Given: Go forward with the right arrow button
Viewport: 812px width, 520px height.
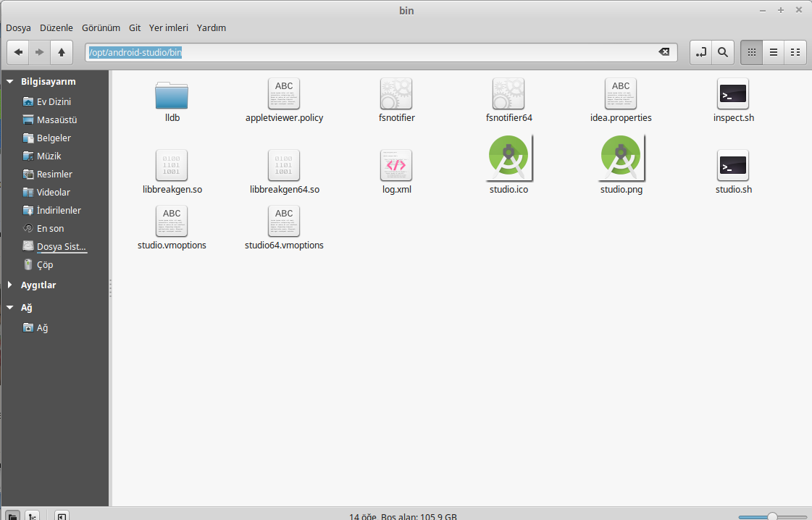Looking at the screenshot, I should point(39,52).
